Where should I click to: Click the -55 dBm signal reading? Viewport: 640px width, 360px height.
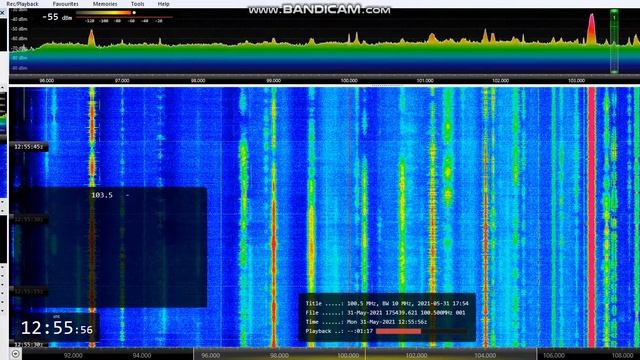57,17
